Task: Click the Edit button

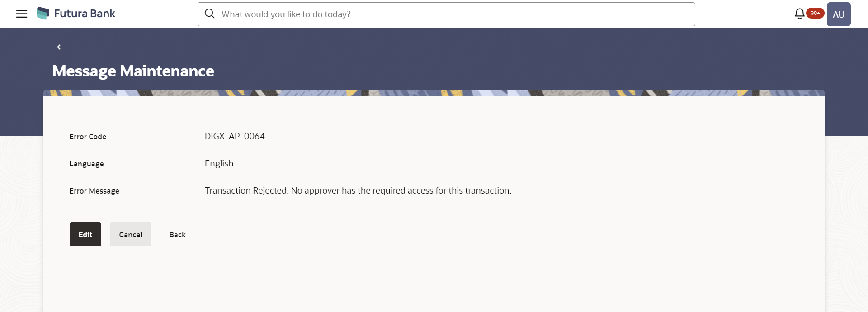Action: [x=85, y=234]
